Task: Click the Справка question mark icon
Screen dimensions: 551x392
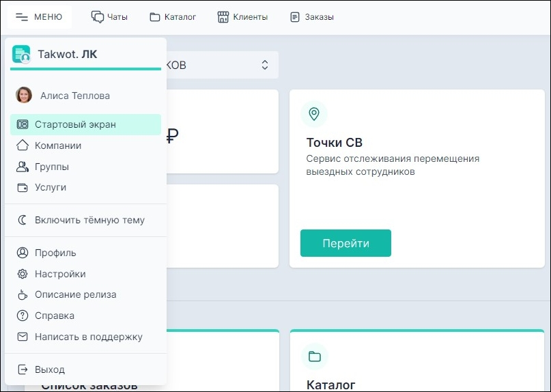Action: pos(23,316)
